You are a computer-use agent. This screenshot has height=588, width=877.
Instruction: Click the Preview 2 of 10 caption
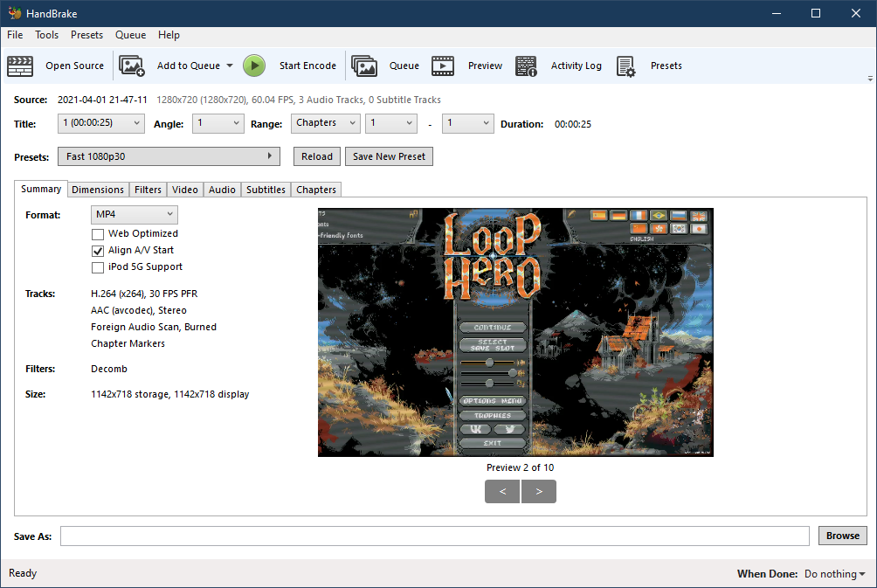pyautogui.click(x=520, y=467)
